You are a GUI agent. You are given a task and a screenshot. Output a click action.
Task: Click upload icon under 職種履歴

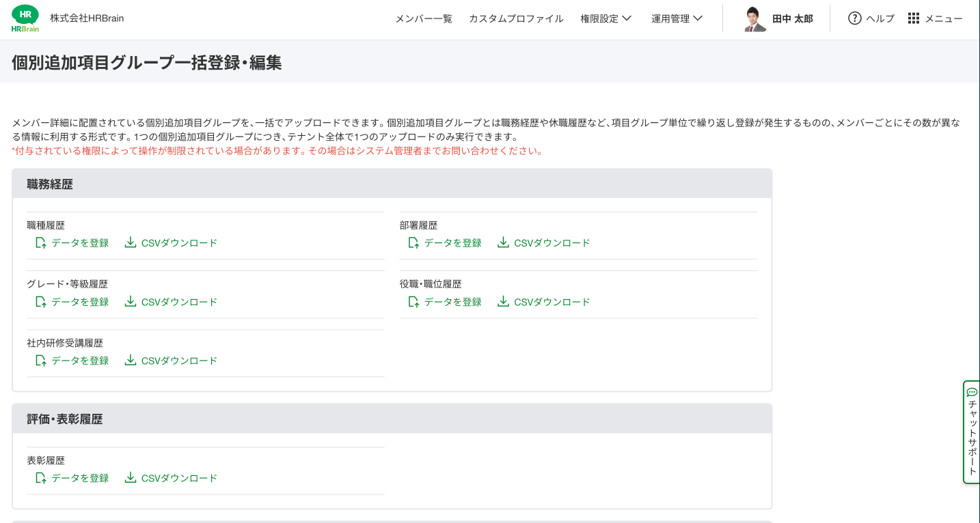point(41,242)
